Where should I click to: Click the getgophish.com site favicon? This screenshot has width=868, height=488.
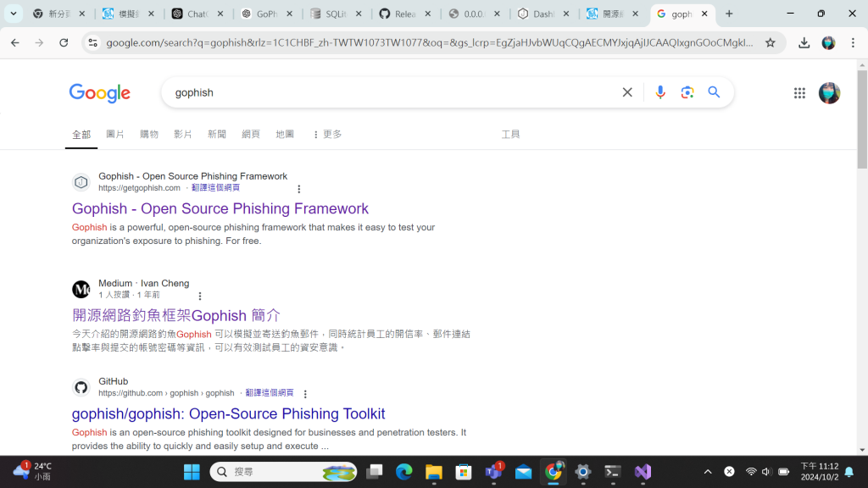pos(81,182)
